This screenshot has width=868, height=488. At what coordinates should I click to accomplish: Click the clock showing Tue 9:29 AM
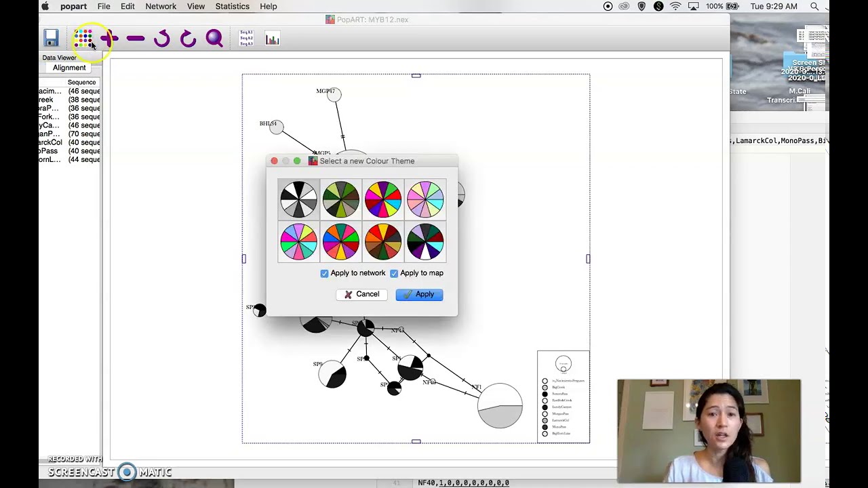coord(774,6)
